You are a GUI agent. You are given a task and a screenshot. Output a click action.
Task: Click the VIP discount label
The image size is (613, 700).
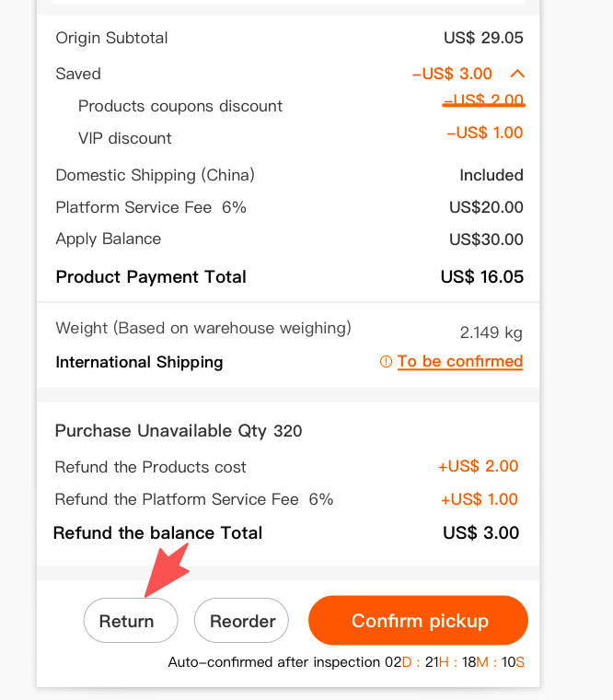coord(125,138)
